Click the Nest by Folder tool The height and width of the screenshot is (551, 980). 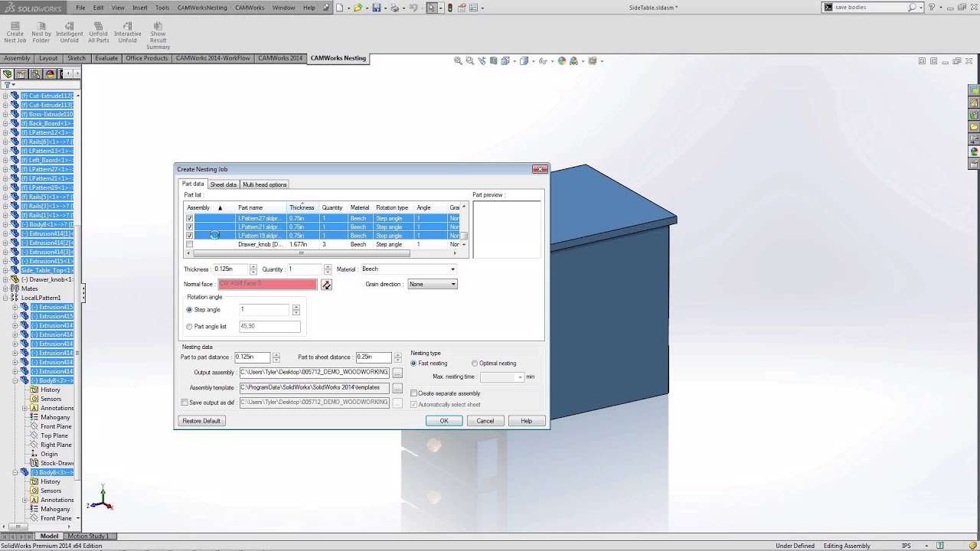pos(41,32)
